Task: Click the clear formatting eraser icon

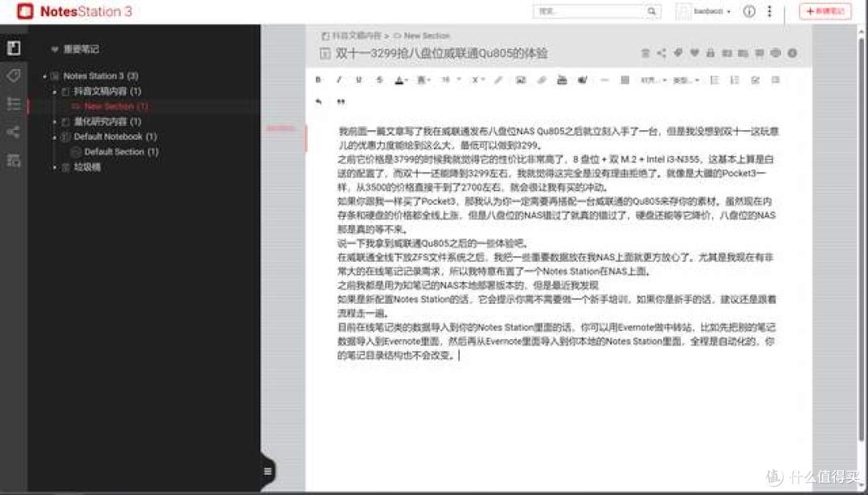Action: pyautogui.click(x=498, y=80)
